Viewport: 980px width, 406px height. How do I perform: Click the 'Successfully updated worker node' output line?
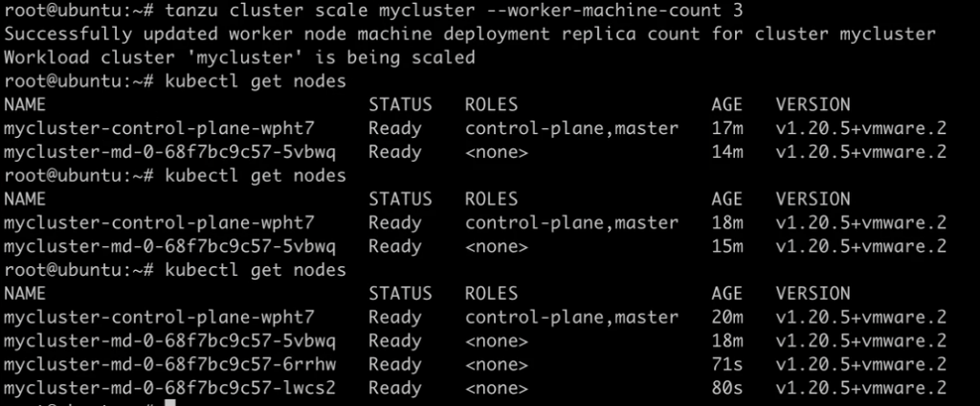[x=470, y=34]
